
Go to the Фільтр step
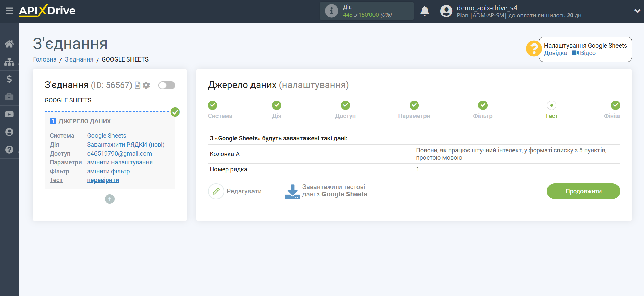(x=483, y=106)
